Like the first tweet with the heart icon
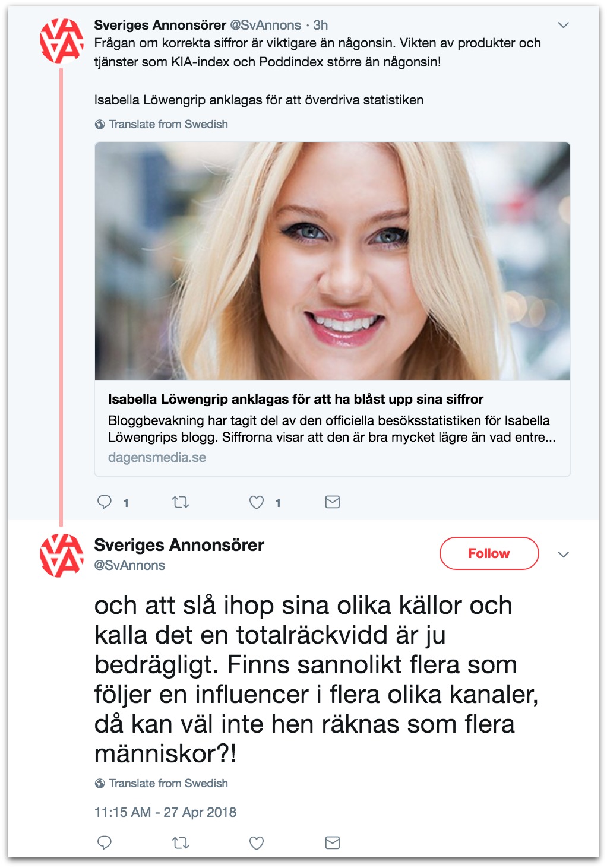Image resolution: width=607 pixels, height=868 pixels. 257,502
